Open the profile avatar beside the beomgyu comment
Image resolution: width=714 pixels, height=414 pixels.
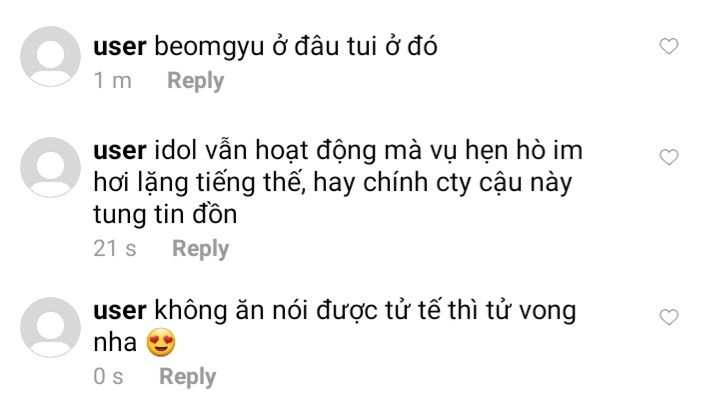51,56
